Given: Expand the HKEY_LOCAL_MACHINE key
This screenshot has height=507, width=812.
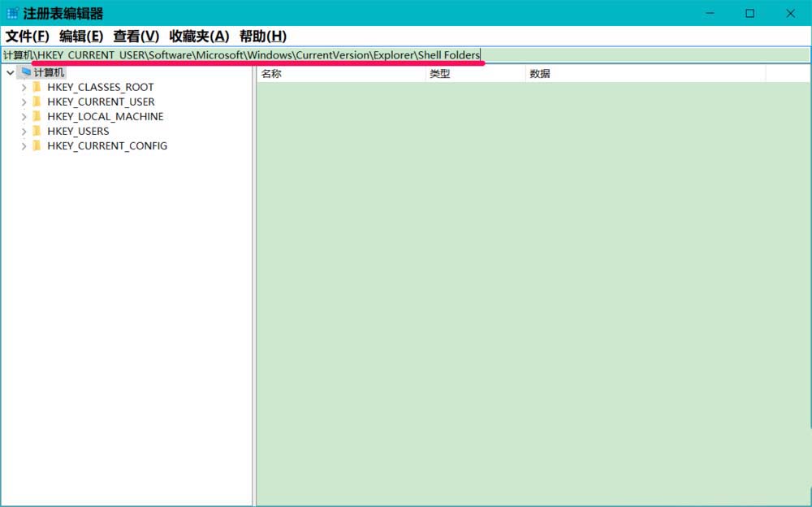Looking at the screenshot, I should click(x=24, y=116).
